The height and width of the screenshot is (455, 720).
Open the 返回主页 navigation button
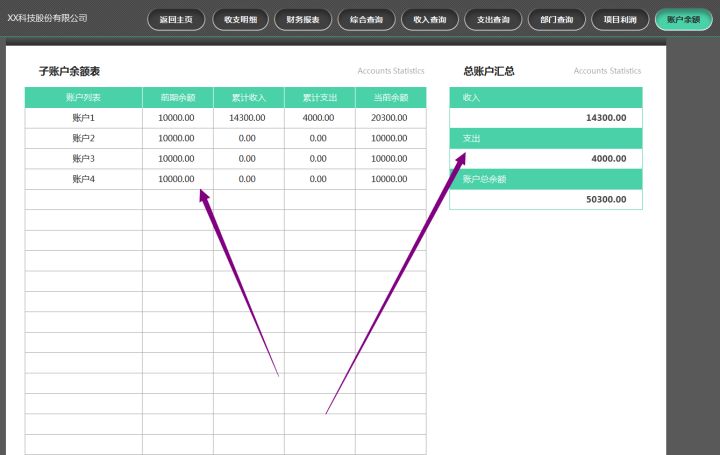pos(176,20)
